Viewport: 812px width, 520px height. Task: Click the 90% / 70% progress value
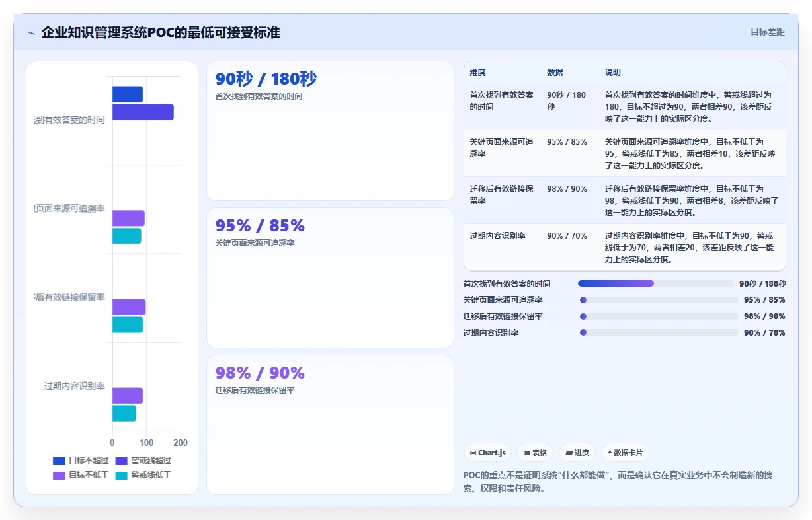764,333
